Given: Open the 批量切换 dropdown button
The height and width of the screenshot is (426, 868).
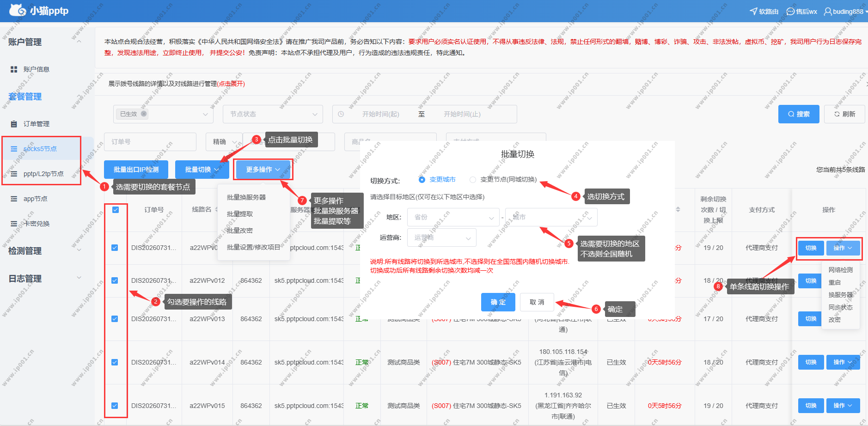Looking at the screenshot, I should (x=202, y=170).
